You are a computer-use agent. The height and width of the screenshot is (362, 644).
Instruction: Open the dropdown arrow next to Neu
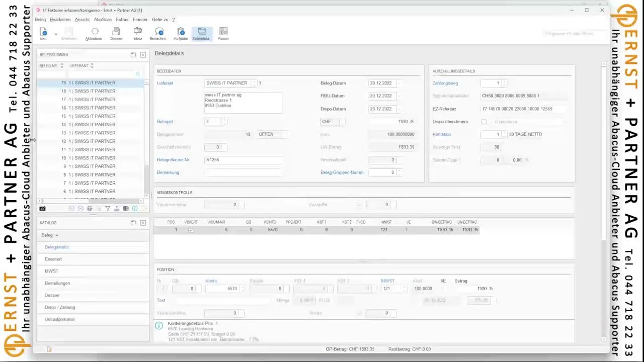(56, 34)
